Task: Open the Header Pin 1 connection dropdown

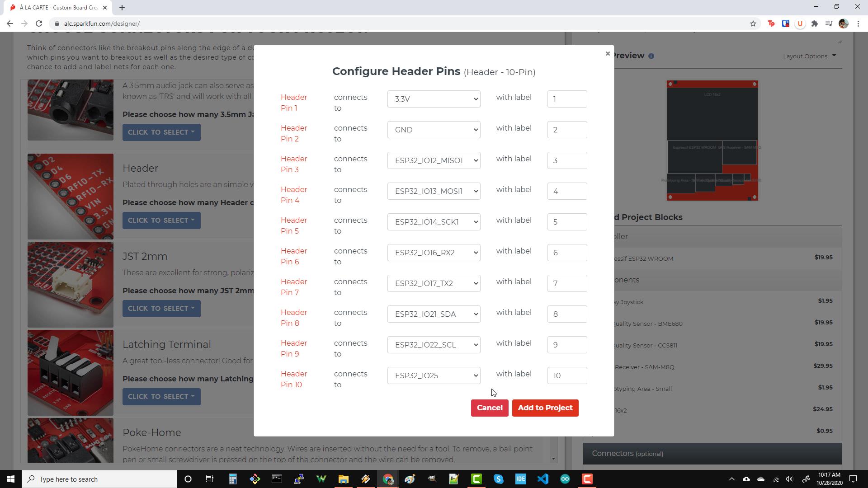Action: tap(434, 99)
